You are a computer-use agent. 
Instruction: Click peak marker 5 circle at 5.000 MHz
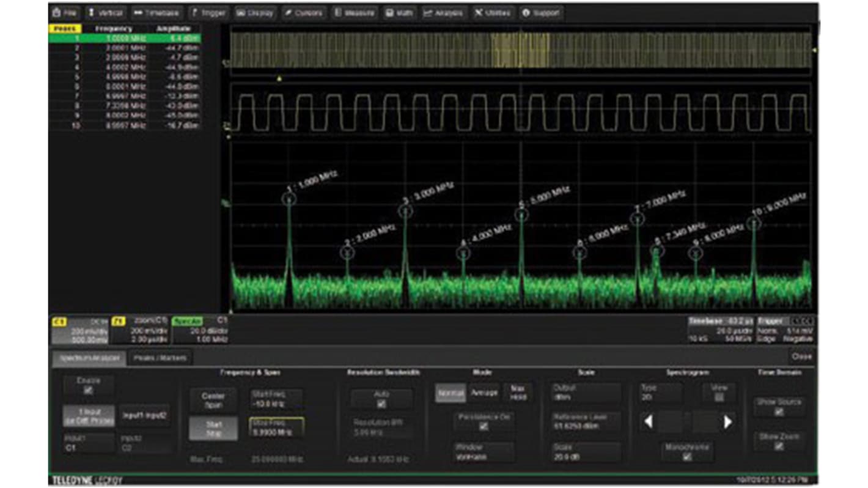coord(521,215)
